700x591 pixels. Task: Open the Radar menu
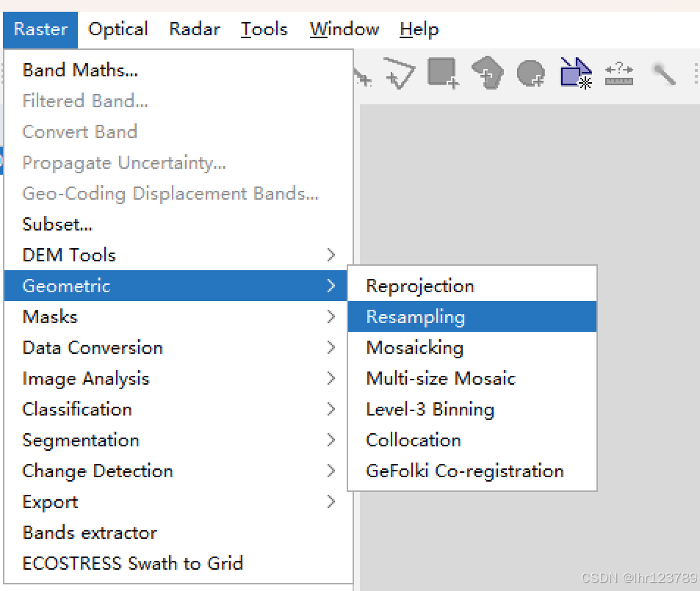195,29
